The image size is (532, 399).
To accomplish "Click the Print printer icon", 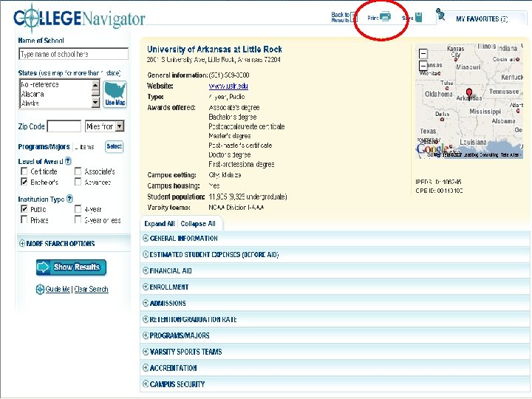I will (385, 16).
